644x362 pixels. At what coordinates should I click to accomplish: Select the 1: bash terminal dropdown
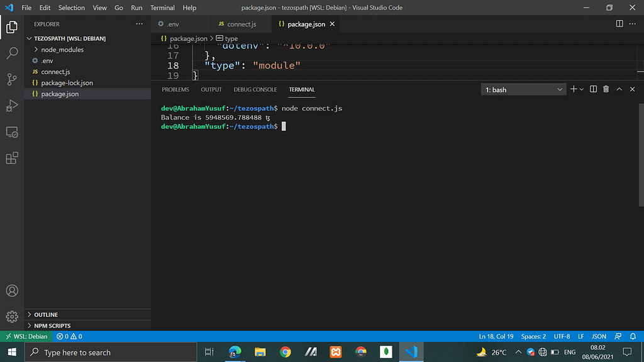pyautogui.click(x=523, y=89)
